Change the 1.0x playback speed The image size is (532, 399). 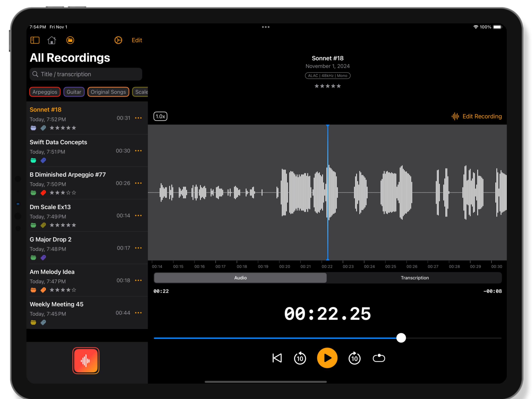click(x=160, y=116)
